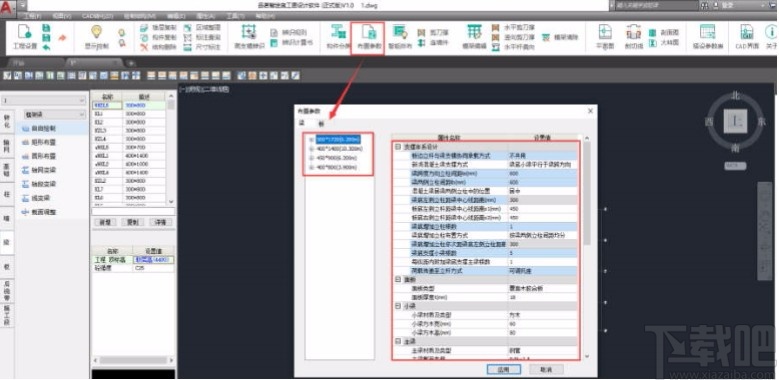This screenshot has height=380, width=779.
Task: Click the AutoCAD application logo button
Action: pos(7,8)
